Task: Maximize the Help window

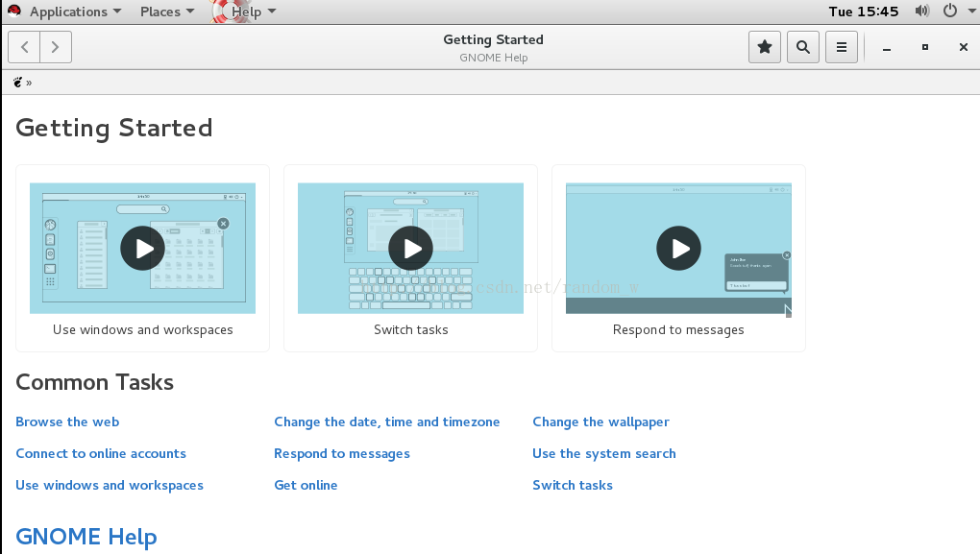Action: (x=925, y=47)
